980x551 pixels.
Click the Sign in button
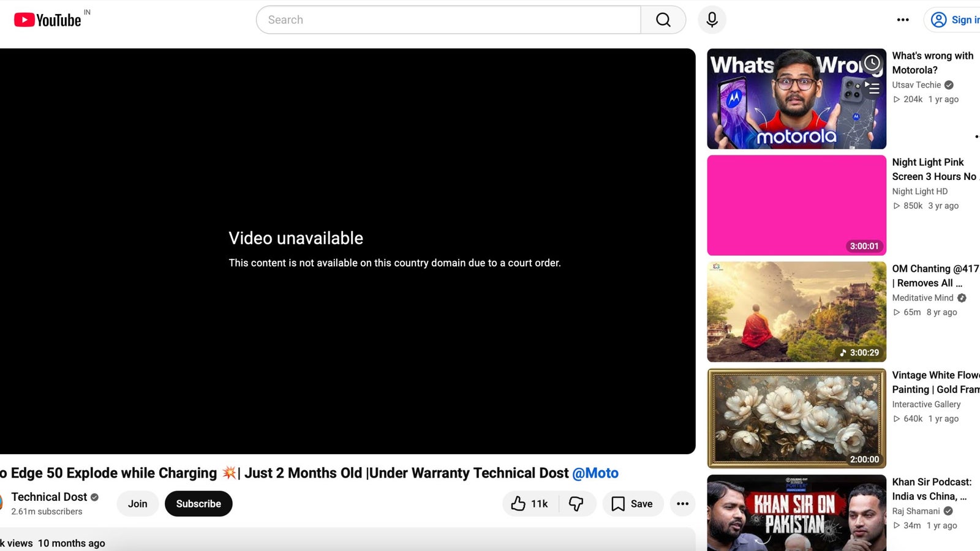click(953, 20)
